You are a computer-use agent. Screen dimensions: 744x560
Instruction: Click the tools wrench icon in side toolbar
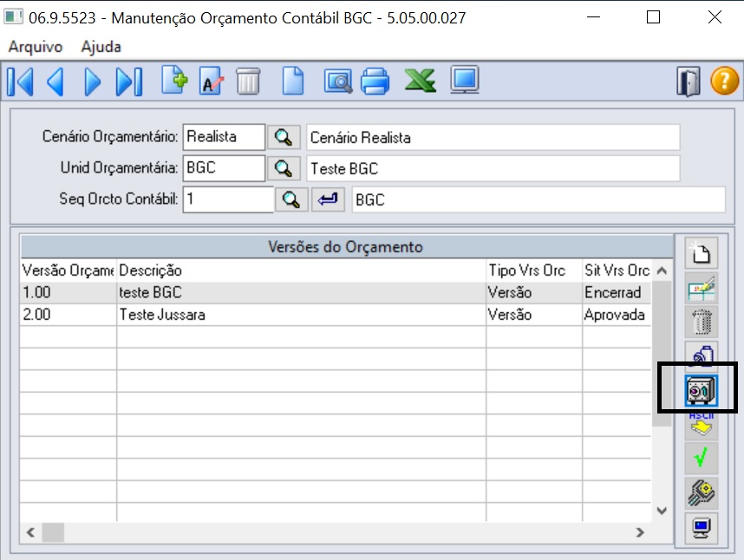pyautogui.click(x=702, y=493)
